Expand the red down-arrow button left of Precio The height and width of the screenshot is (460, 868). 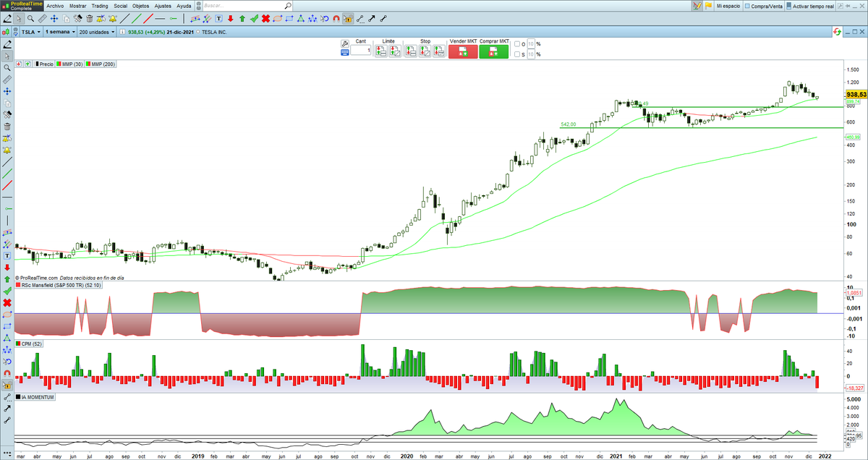19,64
